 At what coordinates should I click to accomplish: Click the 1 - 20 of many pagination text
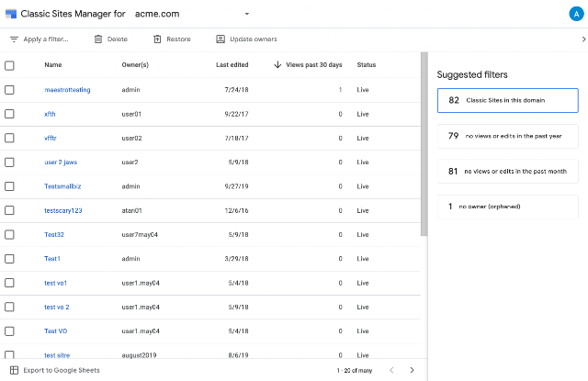355,371
